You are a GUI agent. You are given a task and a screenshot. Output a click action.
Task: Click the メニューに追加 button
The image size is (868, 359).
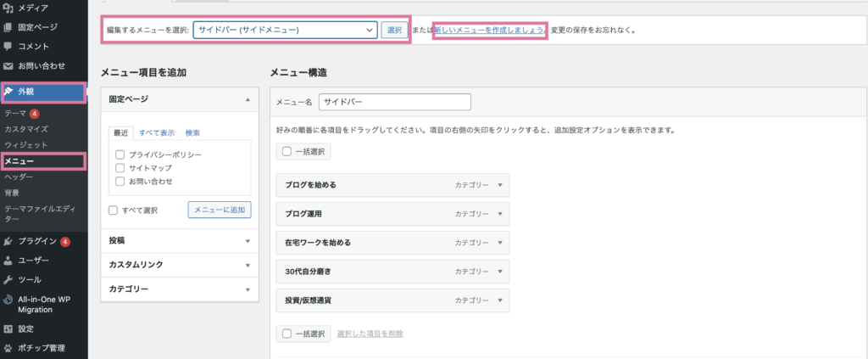[x=220, y=210]
